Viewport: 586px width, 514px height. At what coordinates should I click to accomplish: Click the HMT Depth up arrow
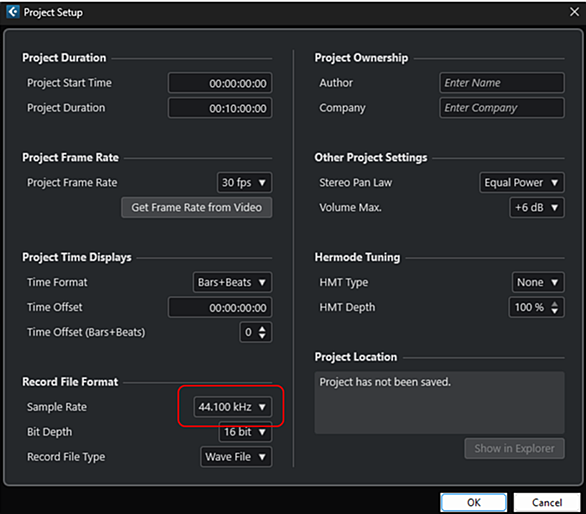(555, 303)
